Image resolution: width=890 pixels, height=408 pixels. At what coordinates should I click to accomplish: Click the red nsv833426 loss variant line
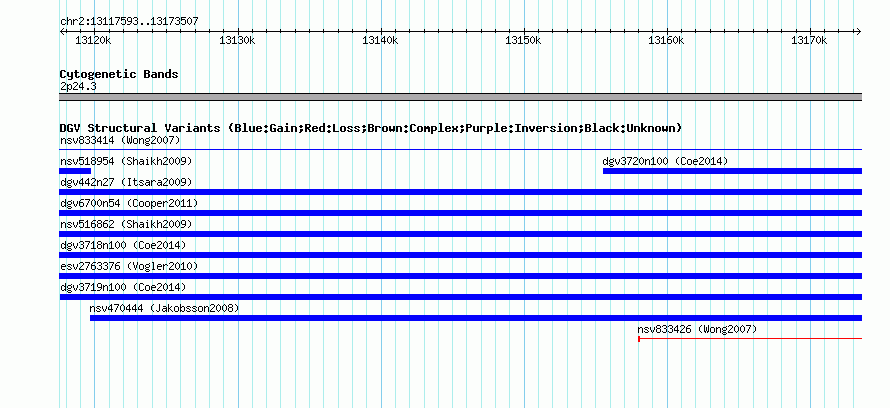click(x=750, y=339)
